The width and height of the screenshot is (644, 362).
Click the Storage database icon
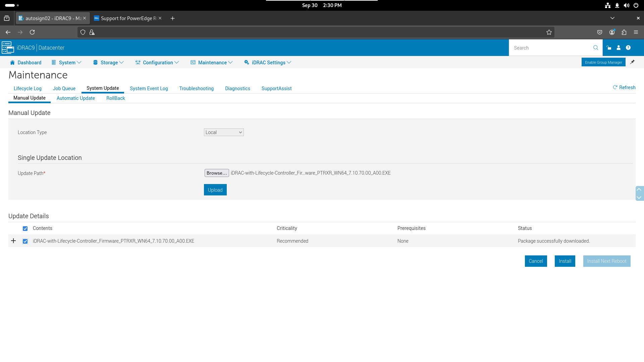[x=95, y=62]
